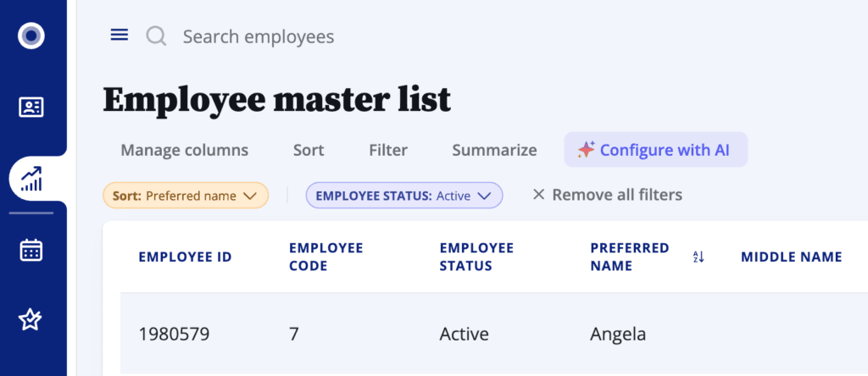Open the Filter option

[388, 150]
